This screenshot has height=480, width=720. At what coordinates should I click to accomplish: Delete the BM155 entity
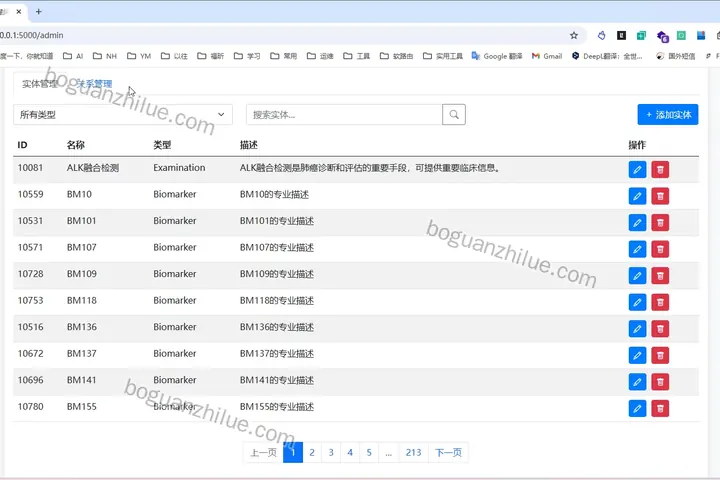[660, 408]
